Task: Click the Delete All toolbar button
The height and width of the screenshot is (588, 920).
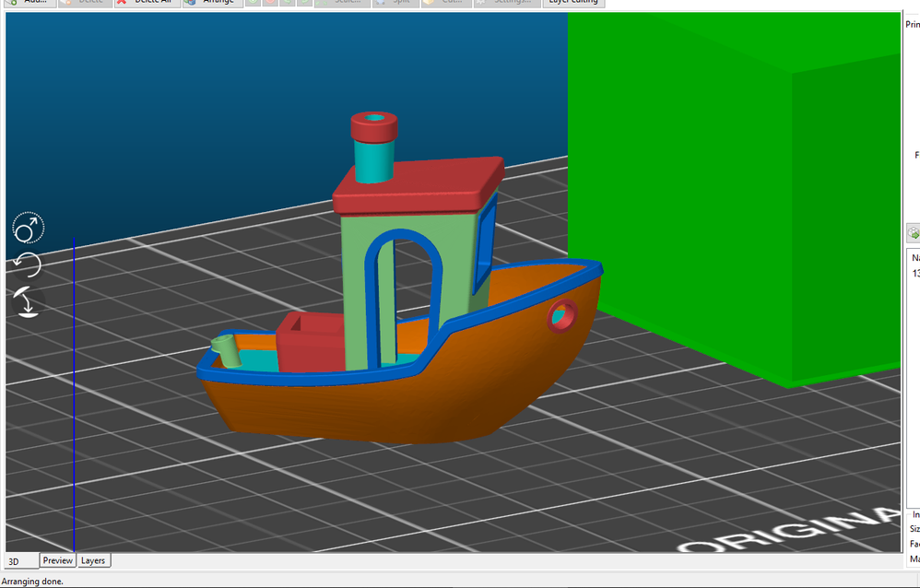Action: 147,3
